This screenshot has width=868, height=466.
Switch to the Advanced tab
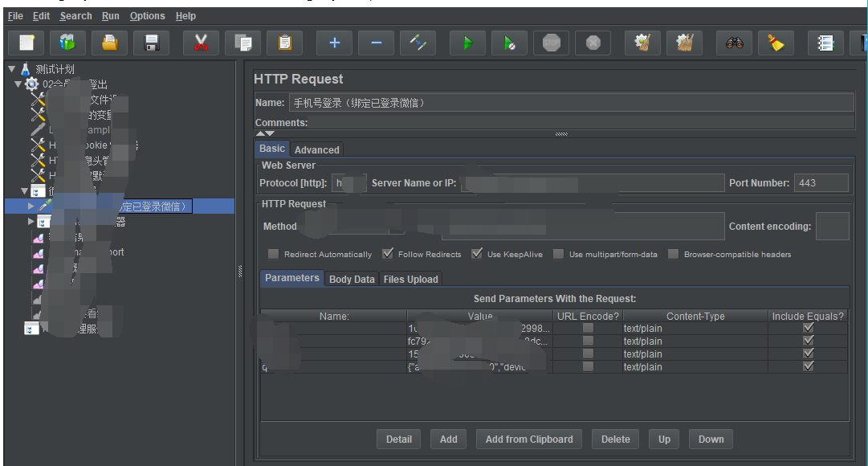(316, 149)
